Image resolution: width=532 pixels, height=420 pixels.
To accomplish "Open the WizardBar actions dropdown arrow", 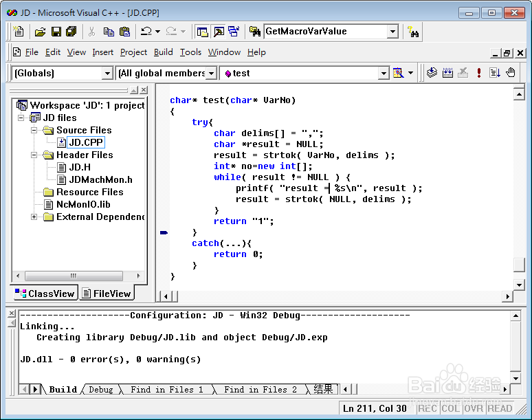I will [x=410, y=73].
